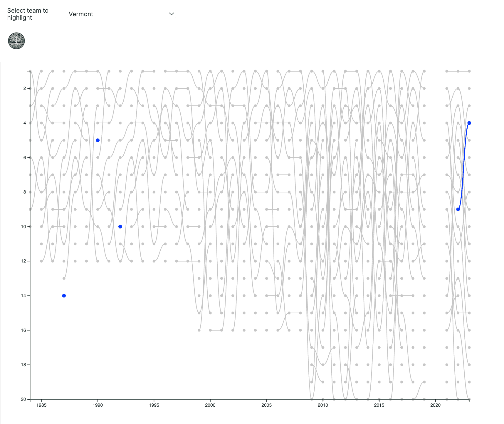Click the blue 1992 dot at rank 10
Image resolution: width=504 pixels, height=424 pixels.
point(120,227)
